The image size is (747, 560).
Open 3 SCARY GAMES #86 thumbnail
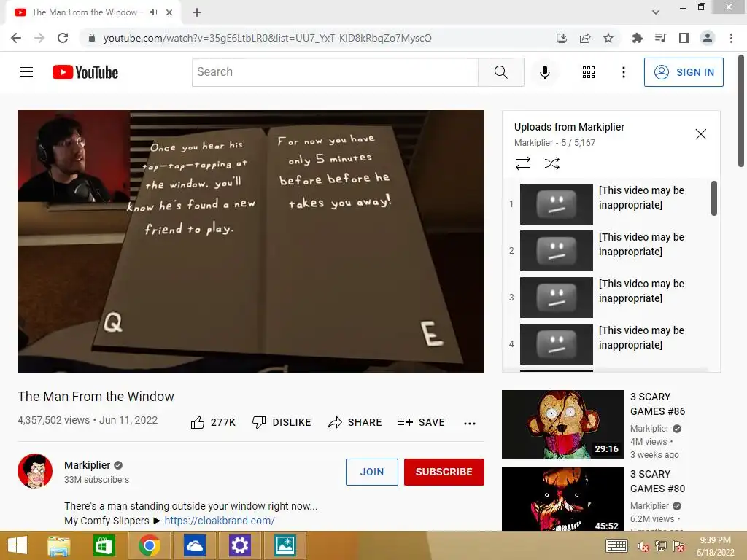point(562,424)
